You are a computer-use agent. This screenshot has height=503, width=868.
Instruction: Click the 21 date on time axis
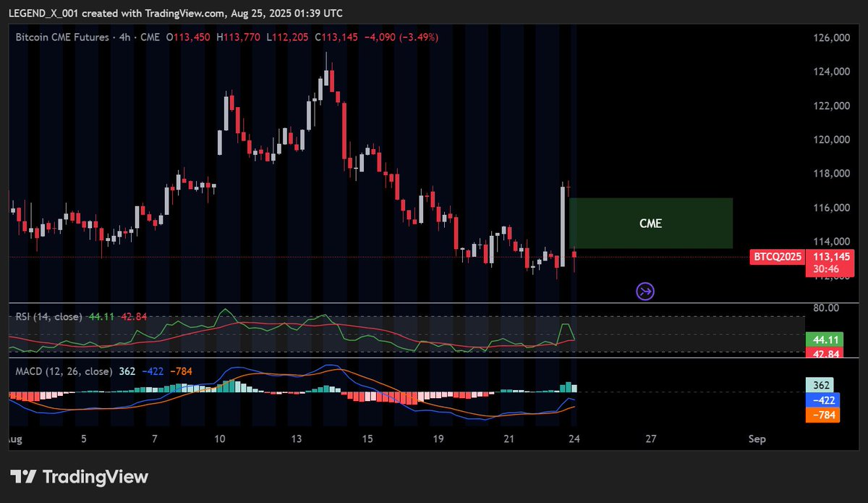point(509,439)
